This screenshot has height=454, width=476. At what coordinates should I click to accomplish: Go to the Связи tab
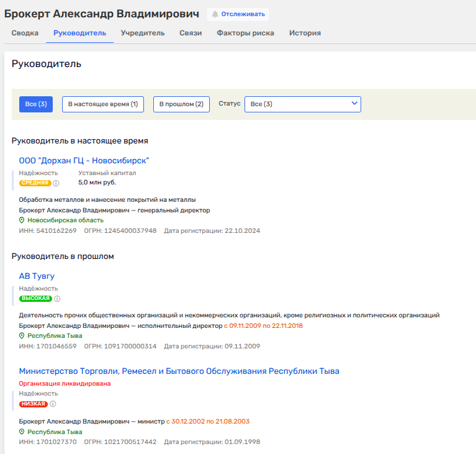coord(191,33)
